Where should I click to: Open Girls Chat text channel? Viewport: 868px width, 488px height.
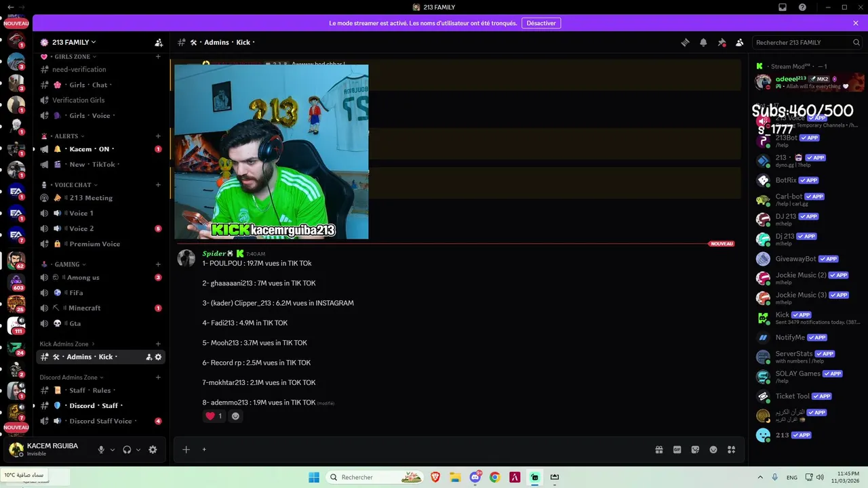click(100, 85)
